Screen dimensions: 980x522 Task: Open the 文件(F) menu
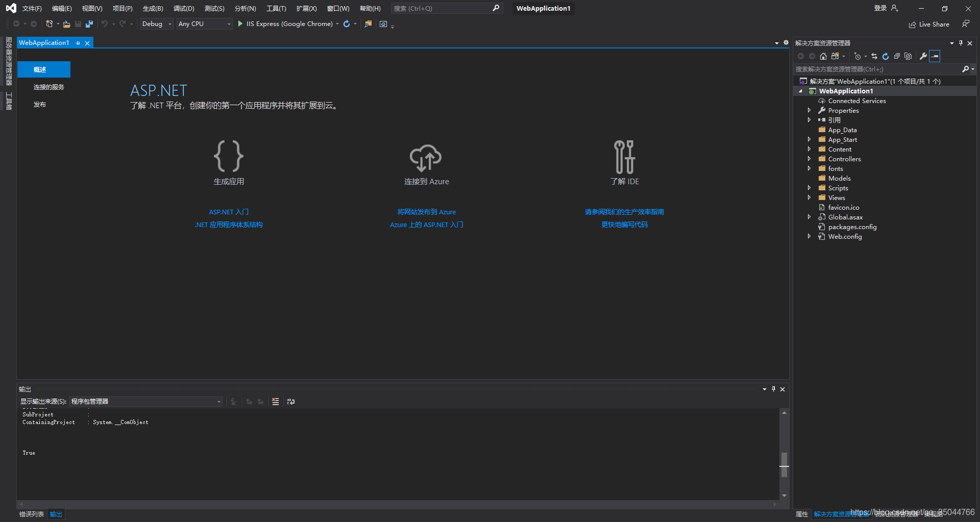click(32, 9)
